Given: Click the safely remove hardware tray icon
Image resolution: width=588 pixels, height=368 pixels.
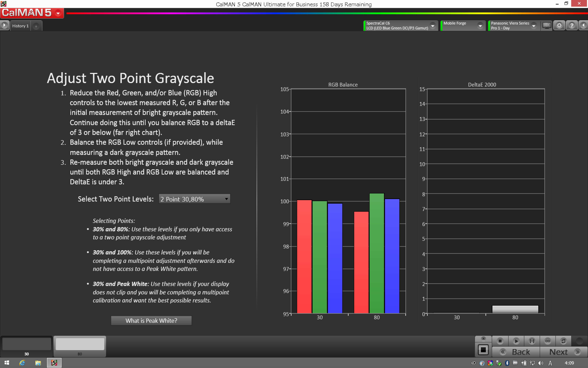Looking at the screenshot, I should tap(499, 363).
